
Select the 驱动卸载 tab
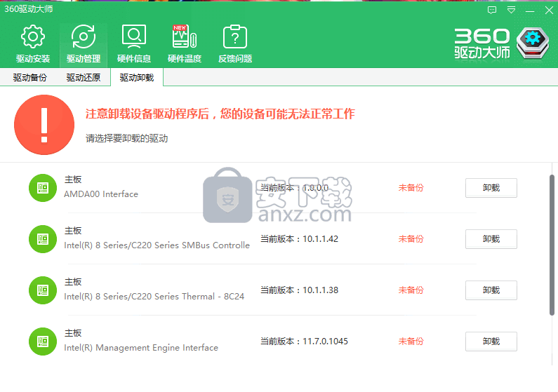click(137, 77)
